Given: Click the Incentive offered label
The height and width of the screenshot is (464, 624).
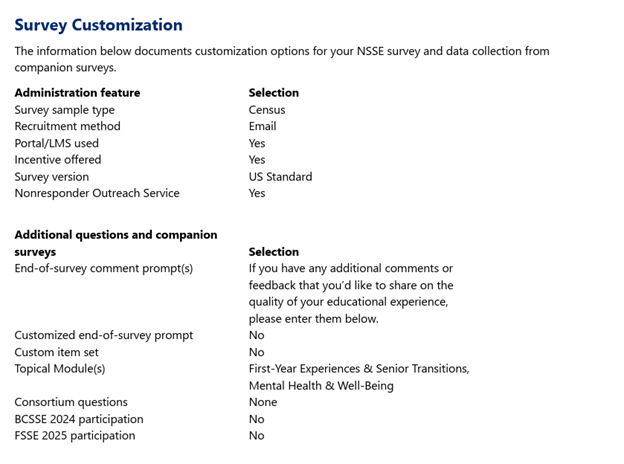Looking at the screenshot, I should click(57, 160).
